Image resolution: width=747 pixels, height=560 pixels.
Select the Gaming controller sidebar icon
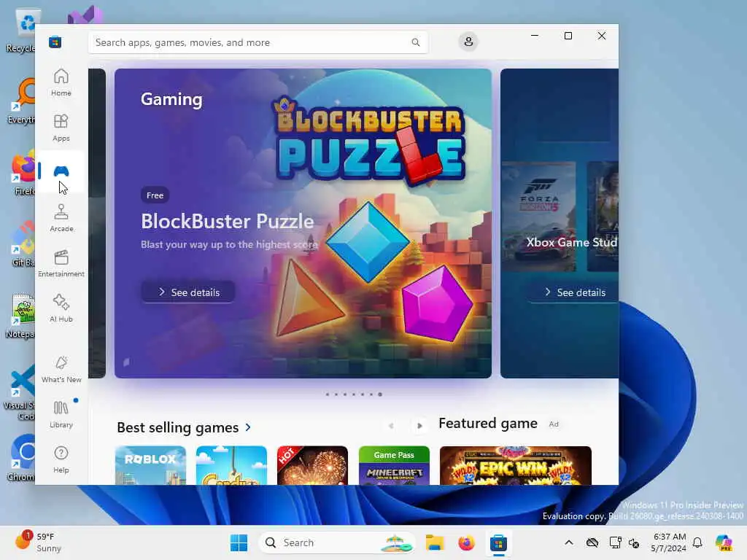coord(61,171)
